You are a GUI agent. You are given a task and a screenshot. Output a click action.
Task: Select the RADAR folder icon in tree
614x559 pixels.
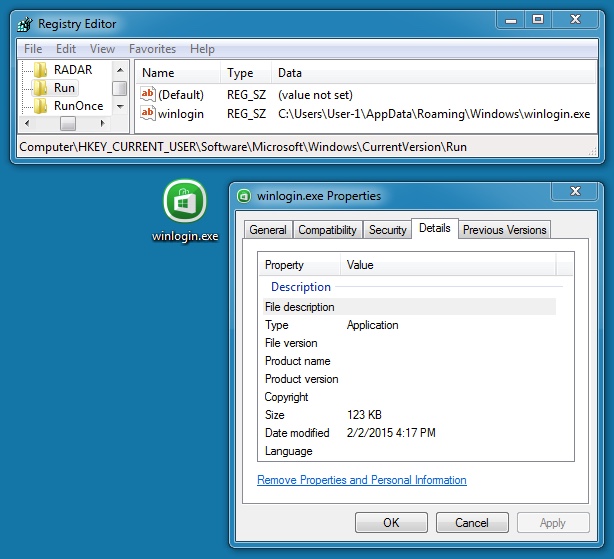coord(41,70)
